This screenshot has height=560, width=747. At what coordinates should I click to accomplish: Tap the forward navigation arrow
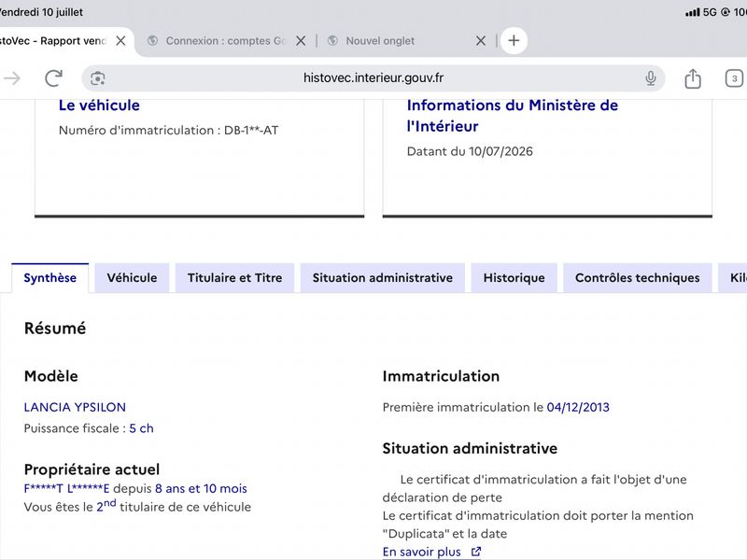pos(12,78)
